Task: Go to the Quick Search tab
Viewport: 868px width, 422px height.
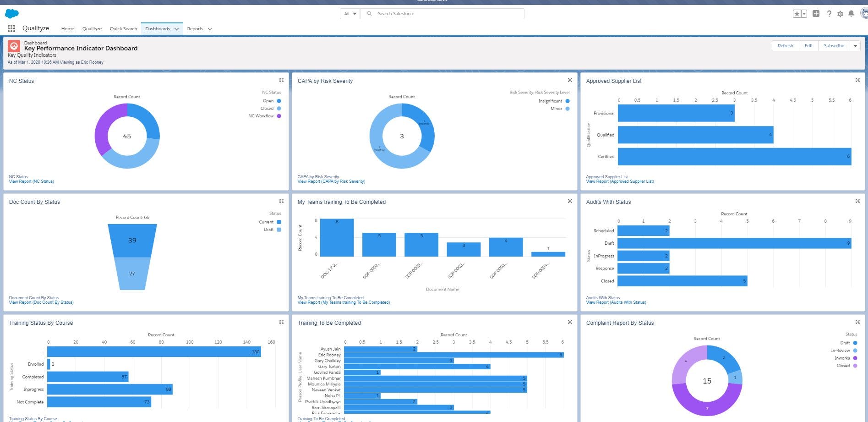Action: point(123,28)
